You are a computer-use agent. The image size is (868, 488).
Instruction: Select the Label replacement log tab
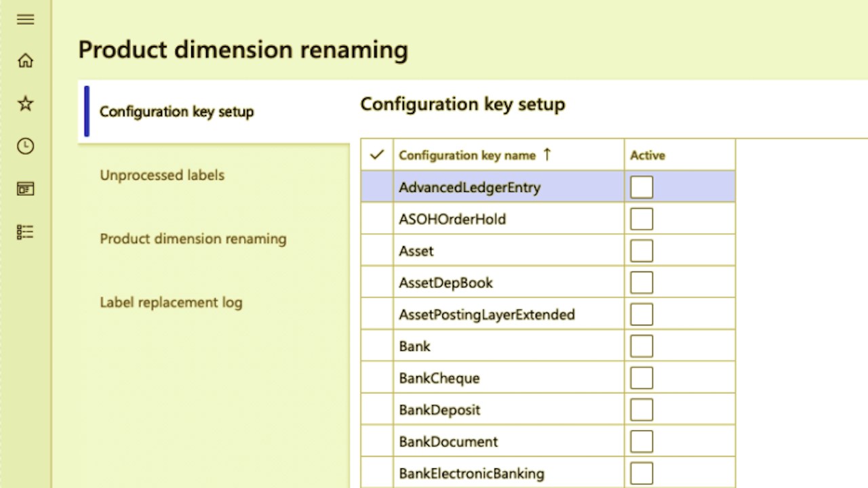tap(171, 302)
